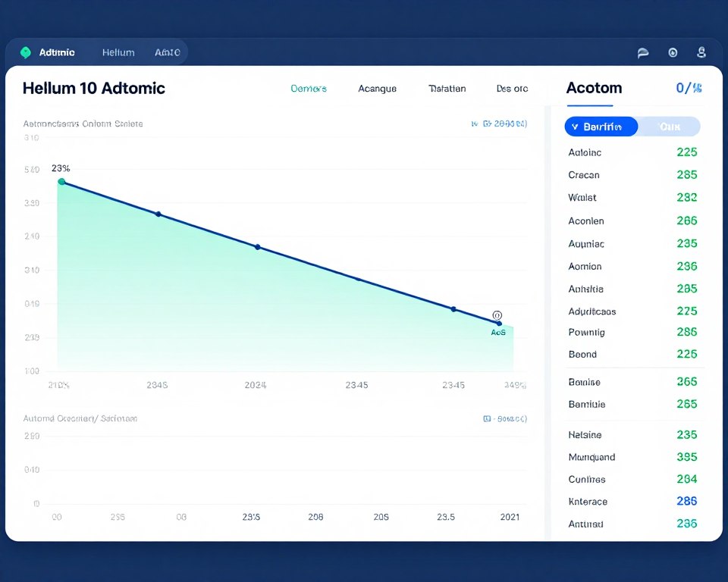
Task: Select the Am10 menu item
Action: point(166,52)
